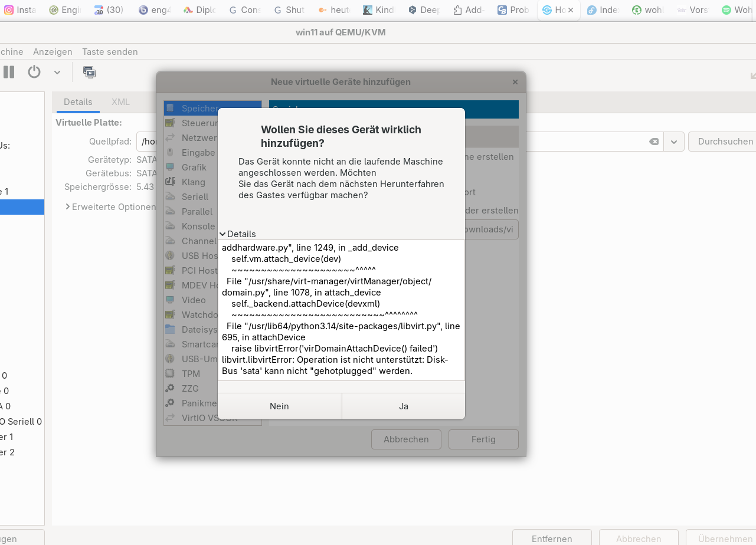
Task: Click Fertig in the add hardware window
Action: [483, 439]
